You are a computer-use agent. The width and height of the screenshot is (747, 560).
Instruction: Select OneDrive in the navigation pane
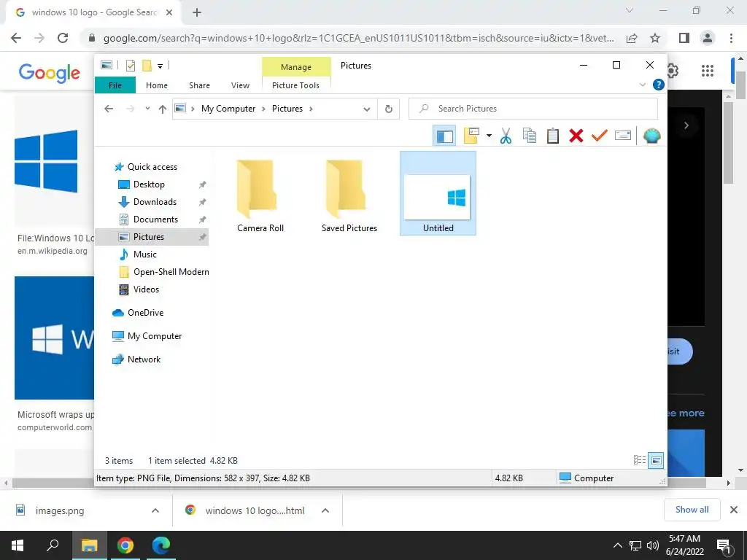pyautogui.click(x=145, y=313)
